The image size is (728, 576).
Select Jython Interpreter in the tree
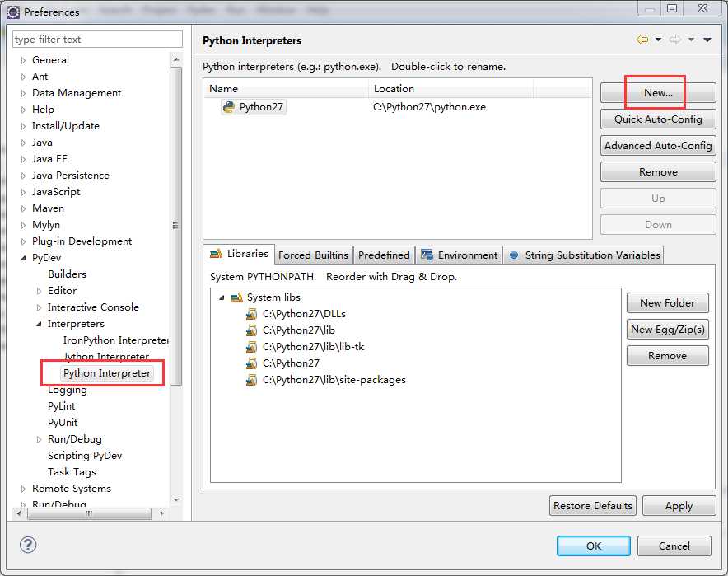106,357
